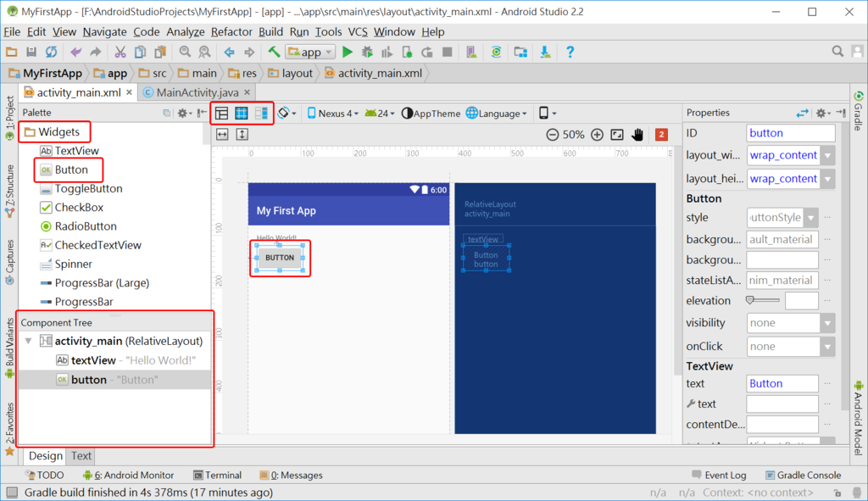Image resolution: width=868 pixels, height=501 pixels.
Task: Open onClick dropdown arrow
Action: [827, 347]
